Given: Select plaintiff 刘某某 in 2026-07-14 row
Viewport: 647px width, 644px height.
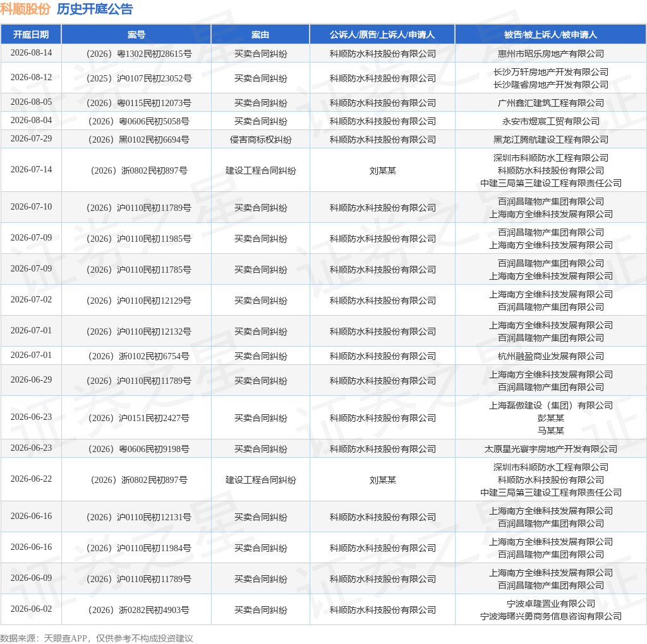Looking at the screenshot, I should (x=382, y=170).
